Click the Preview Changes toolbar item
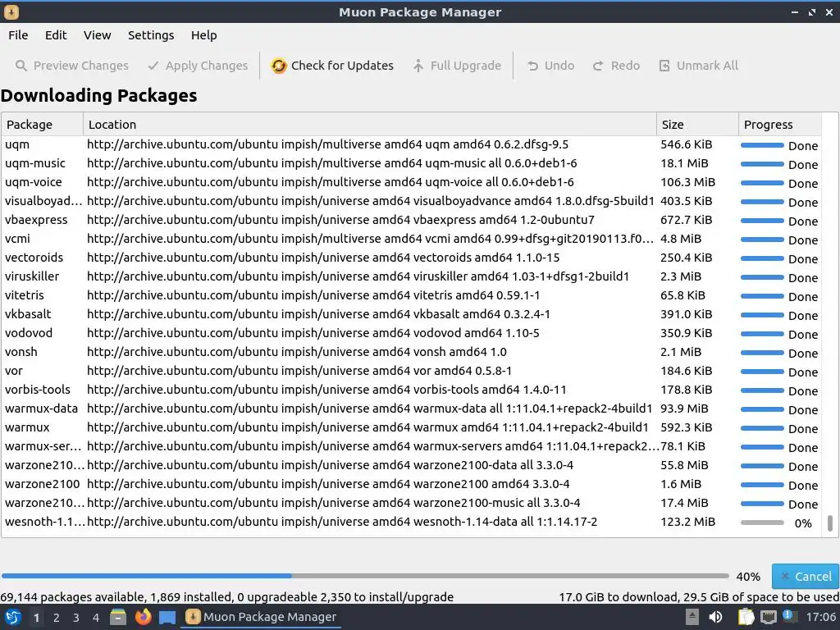The width and height of the screenshot is (840, 630). tap(72, 66)
